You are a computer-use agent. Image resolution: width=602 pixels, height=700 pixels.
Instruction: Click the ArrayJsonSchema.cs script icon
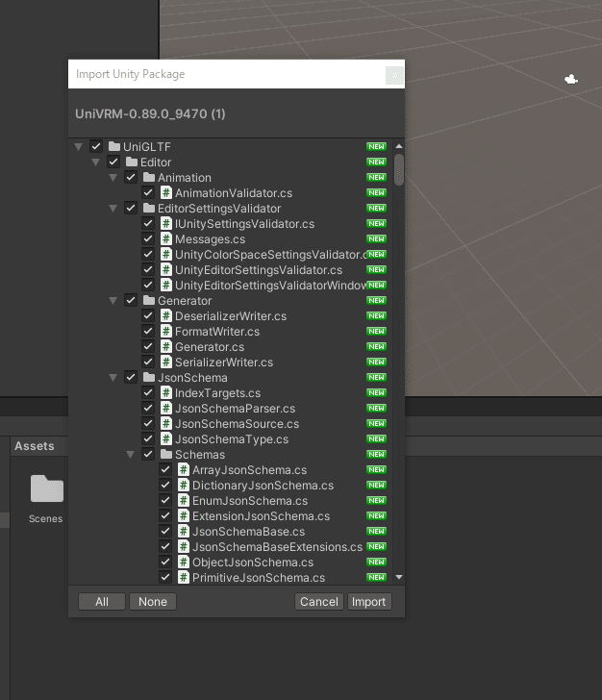(184, 469)
